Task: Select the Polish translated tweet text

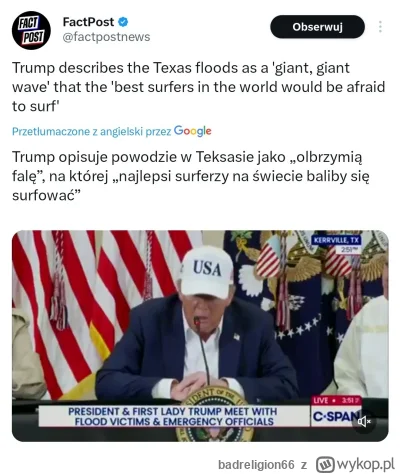Action: pyautogui.click(x=191, y=176)
